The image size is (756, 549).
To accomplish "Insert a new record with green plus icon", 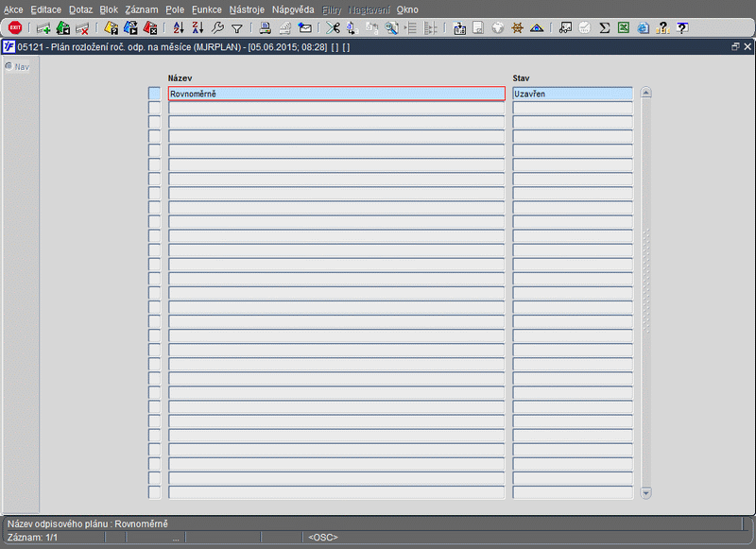I will 43,28.
